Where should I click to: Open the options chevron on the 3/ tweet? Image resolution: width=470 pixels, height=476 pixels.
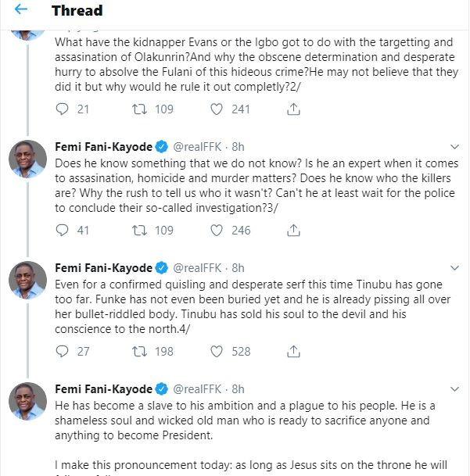click(x=454, y=146)
